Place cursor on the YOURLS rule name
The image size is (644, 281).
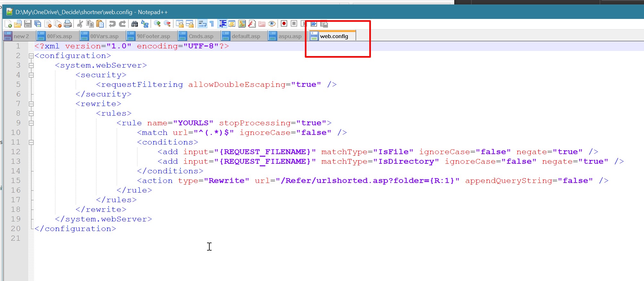pos(193,123)
